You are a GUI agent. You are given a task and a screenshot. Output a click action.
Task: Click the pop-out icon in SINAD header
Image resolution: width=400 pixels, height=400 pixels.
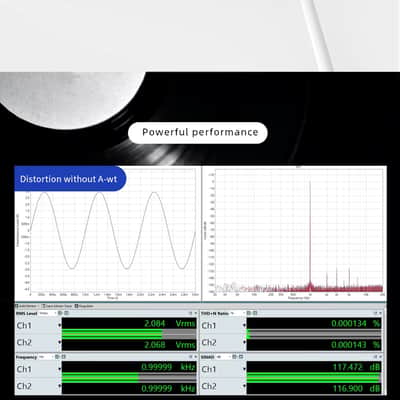(375, 357)
